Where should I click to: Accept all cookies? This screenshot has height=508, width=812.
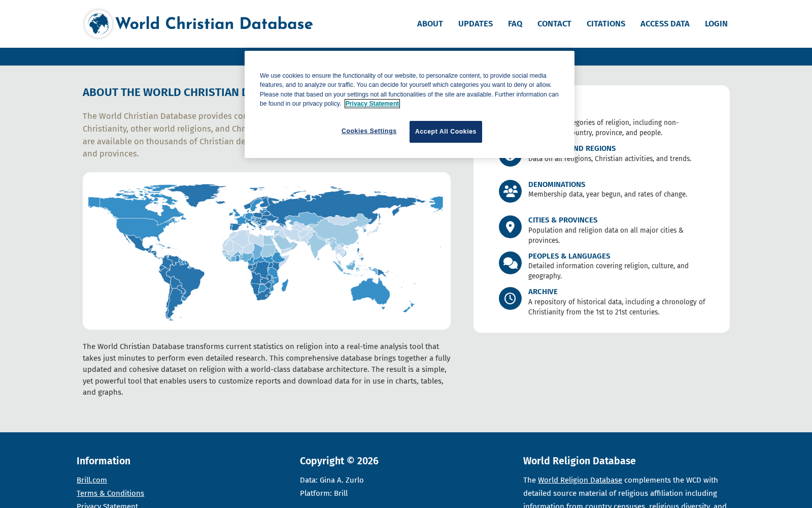tap(446, 132)
